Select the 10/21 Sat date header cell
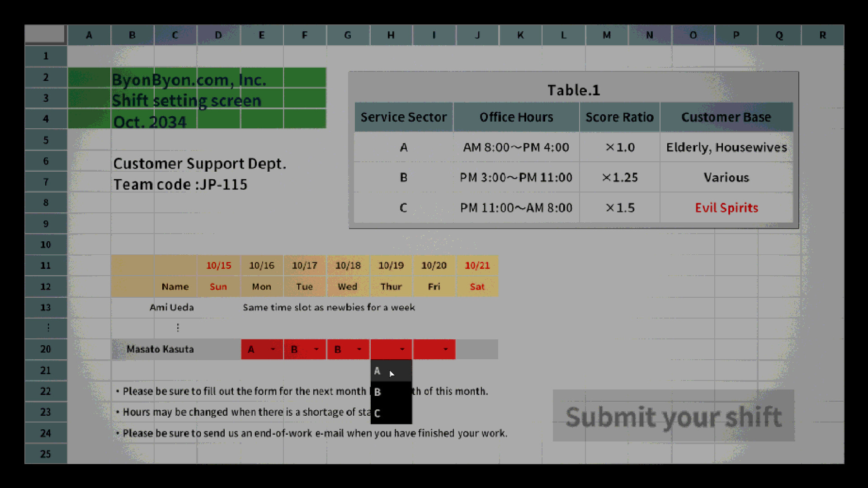This screenshot has height=488, width=868. click(477, 265)
